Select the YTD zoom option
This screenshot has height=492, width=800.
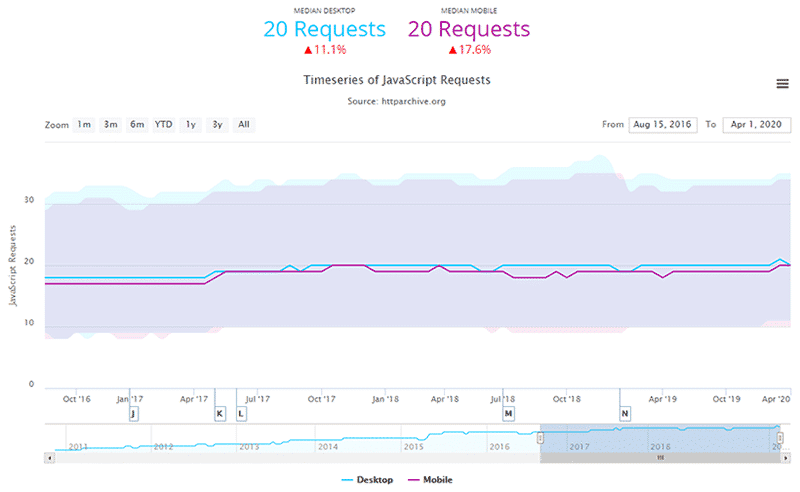point(163,125)
